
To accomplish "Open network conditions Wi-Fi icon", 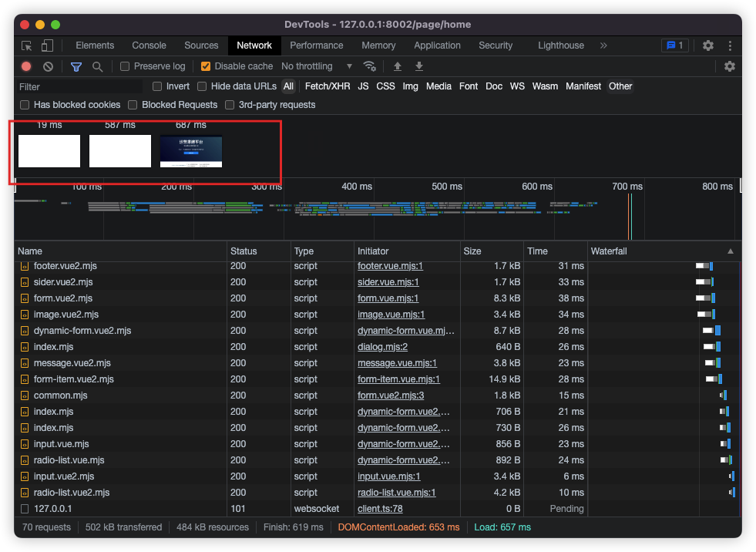I will pos(370,66).
